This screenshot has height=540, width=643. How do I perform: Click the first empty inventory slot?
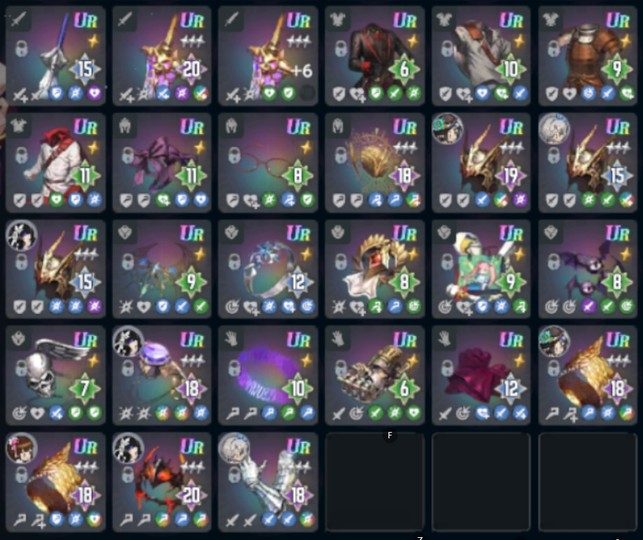point(375,482)
